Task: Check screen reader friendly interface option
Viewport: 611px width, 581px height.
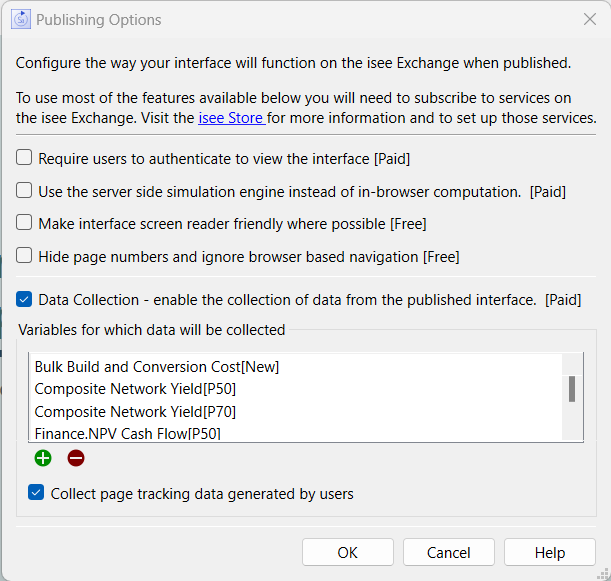Action: coord(24,223)
